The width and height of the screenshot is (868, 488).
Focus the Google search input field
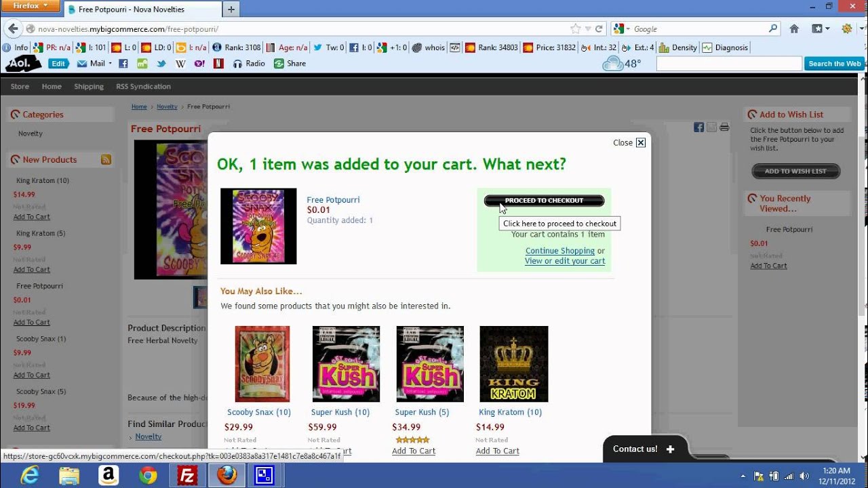[x=700, y=29]
